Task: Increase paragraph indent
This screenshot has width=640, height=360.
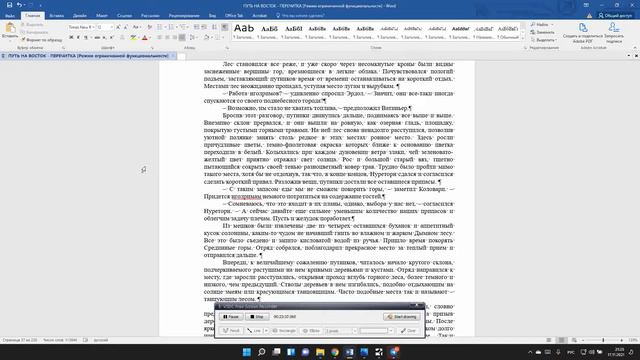Action: [x=204, y=27]
